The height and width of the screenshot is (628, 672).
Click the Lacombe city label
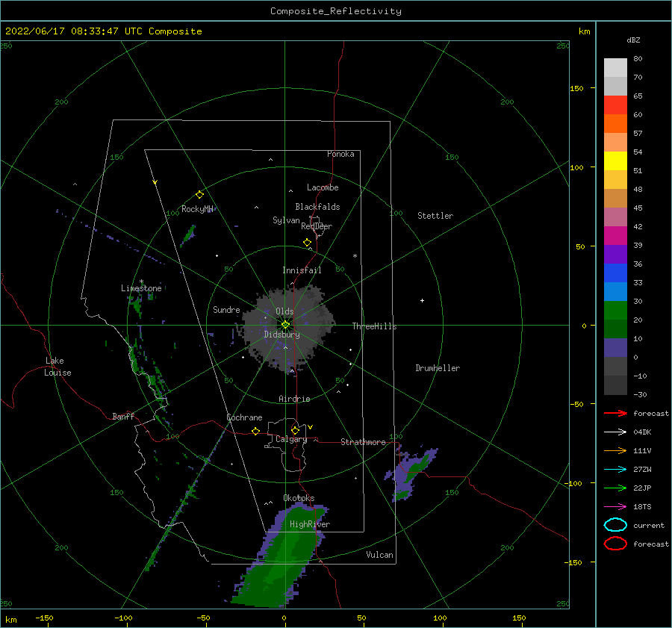click(x=323, y=187)
